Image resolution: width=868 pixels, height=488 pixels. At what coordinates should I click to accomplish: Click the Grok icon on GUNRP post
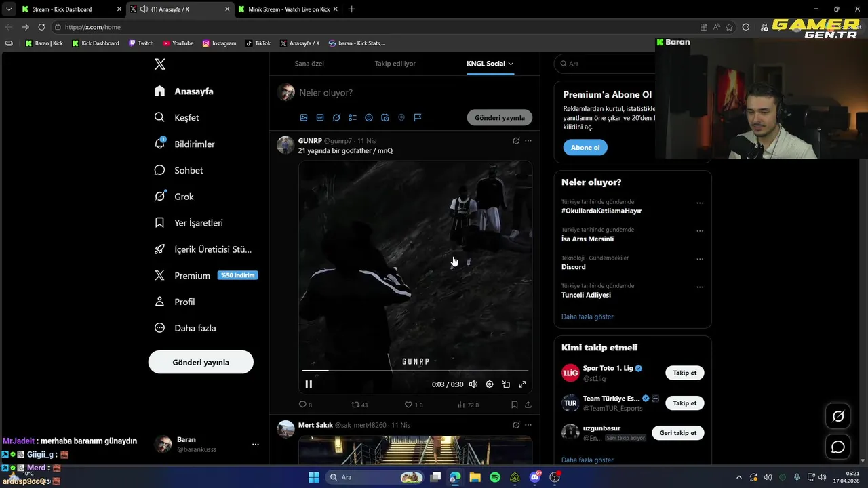(516, 141)
